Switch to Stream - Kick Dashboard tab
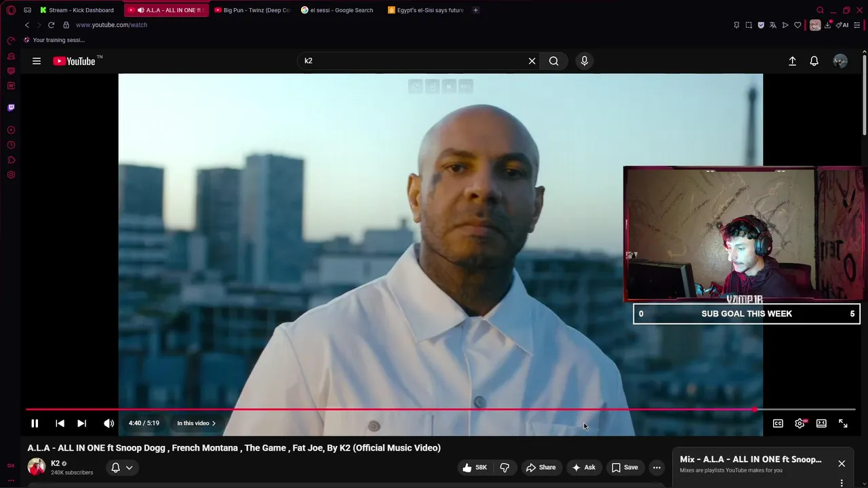This screenshot has height=488, width=868. [x=77, y=10]
